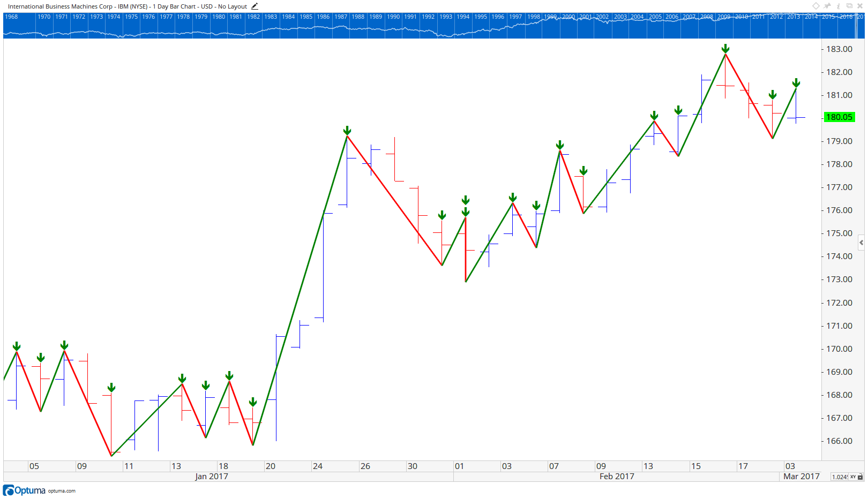Close the IBM chart with X icon
The image size is (868, 499).
tap(860, 6)
